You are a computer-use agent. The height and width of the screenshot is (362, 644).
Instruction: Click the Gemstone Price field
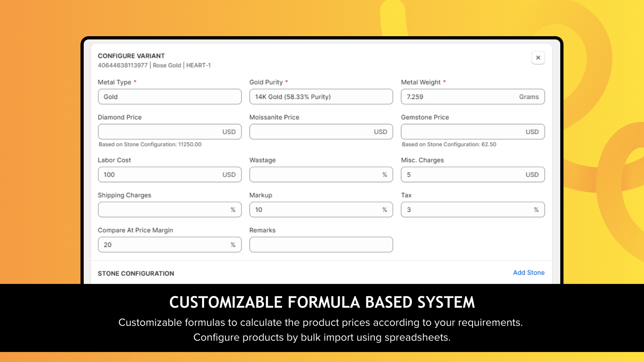click(463, 132)
